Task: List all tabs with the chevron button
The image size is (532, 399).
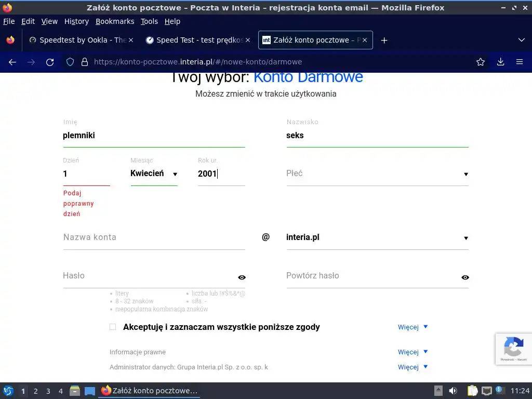Action: [522, 40]
